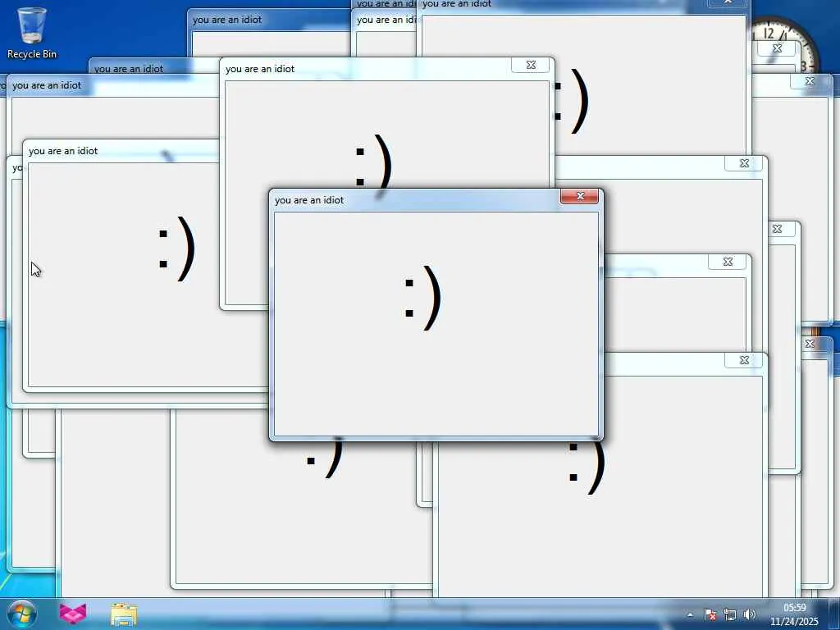
Task: Click the smiley face inside the active window
Action: 422,298
